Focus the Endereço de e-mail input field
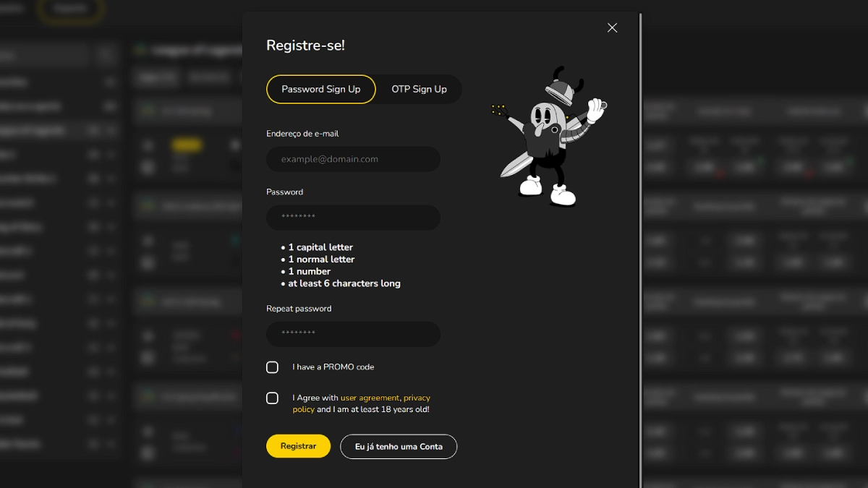This screenshot has width=868, height=488. (353, 159)
